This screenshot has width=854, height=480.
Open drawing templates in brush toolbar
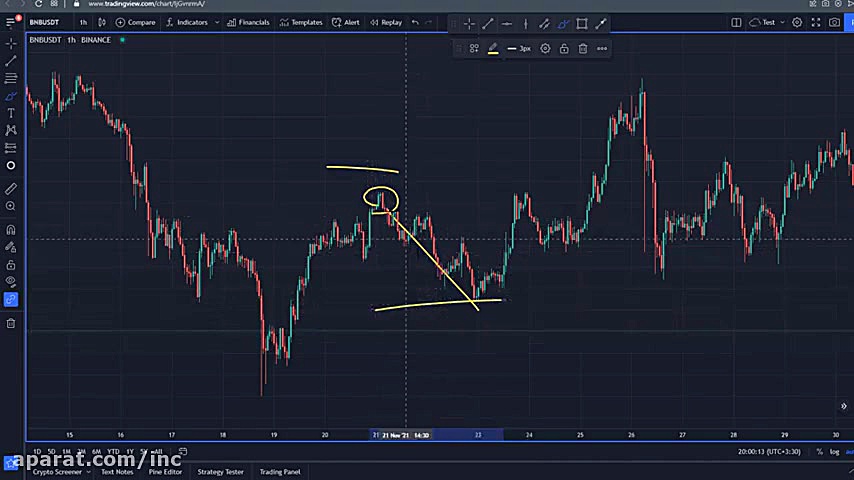click(474, 48)
